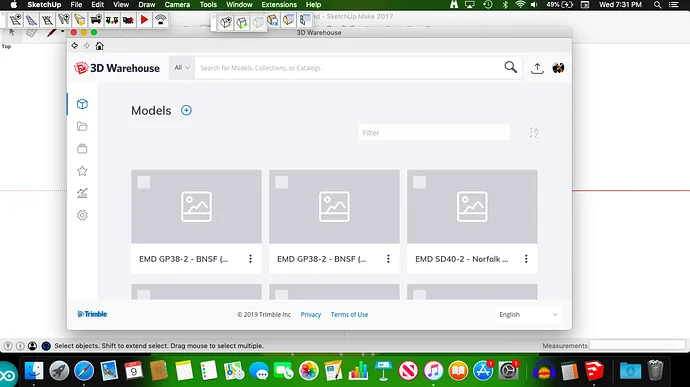Go forward in the 3D Warehouse window

(87, 46)
